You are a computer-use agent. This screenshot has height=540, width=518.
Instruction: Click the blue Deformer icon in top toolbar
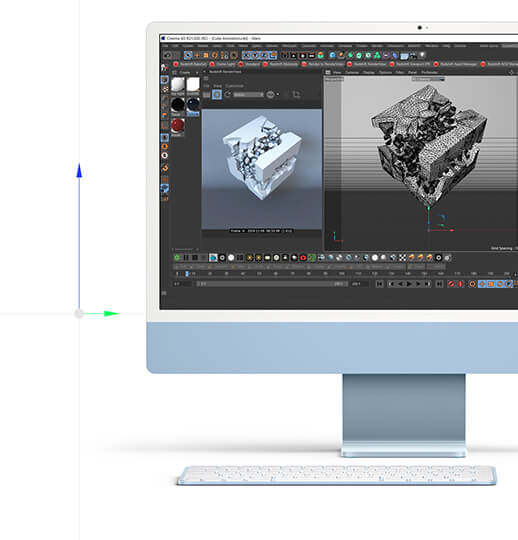click(395, 55)
